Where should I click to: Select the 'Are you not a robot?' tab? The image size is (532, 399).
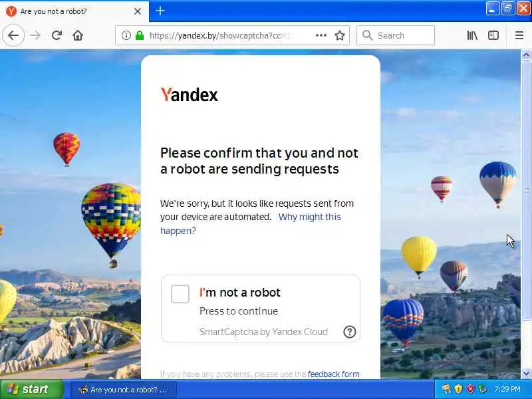coord(74,11)
